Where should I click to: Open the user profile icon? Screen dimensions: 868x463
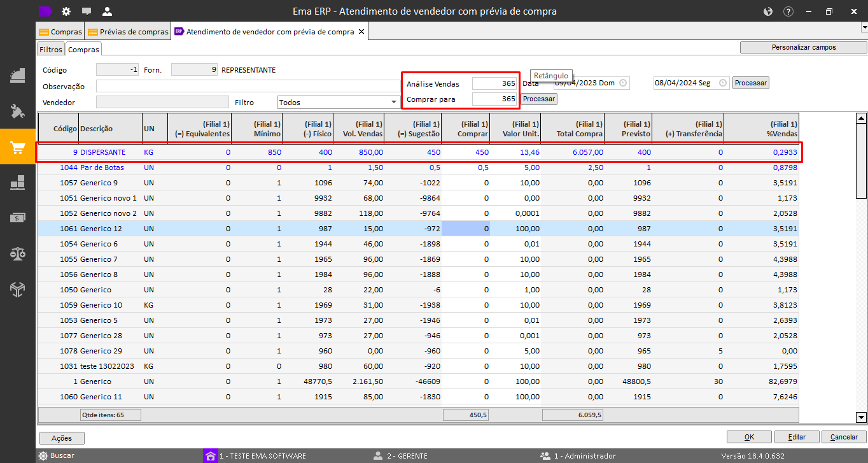(x=107, y=11)
